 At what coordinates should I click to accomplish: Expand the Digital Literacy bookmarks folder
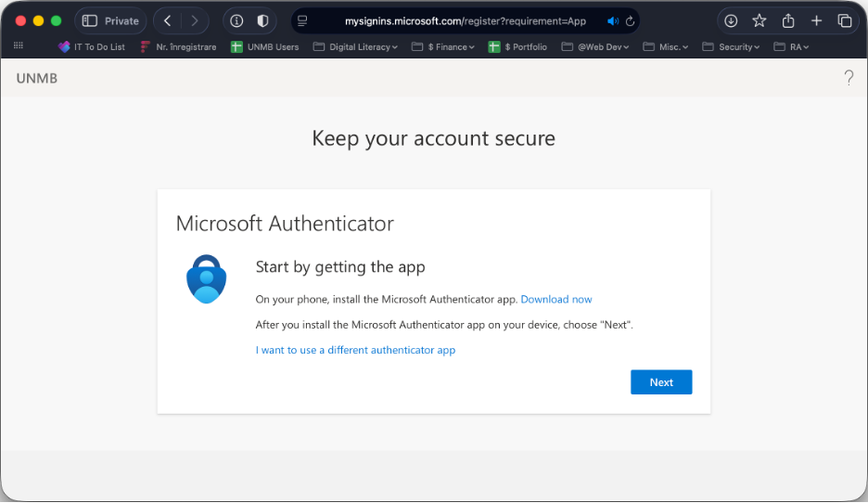pyautogui.click(x=355, y=46)
